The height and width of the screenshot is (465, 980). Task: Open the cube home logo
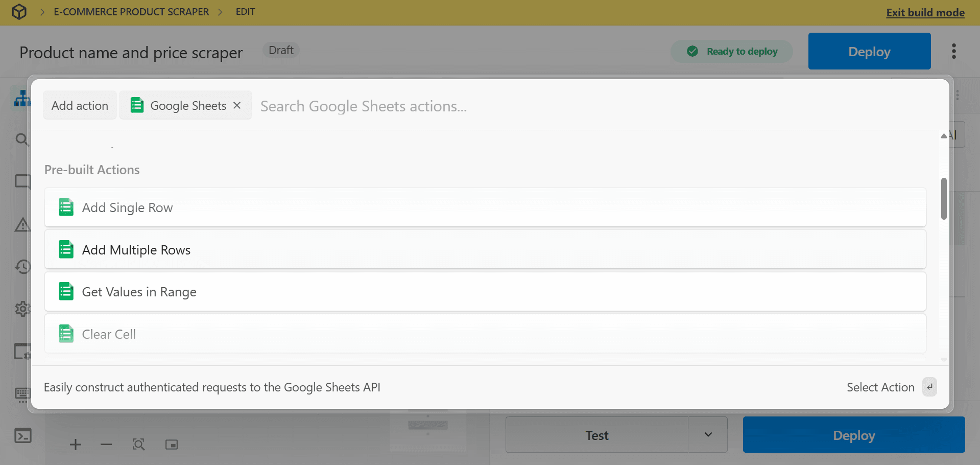pyautogui.click(x=19, y=12)
